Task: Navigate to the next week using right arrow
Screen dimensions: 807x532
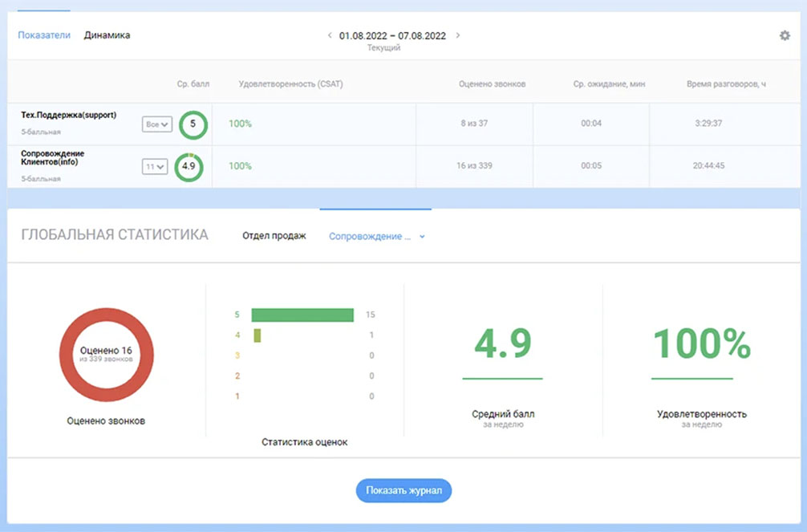Action: (x=458, y=35)
